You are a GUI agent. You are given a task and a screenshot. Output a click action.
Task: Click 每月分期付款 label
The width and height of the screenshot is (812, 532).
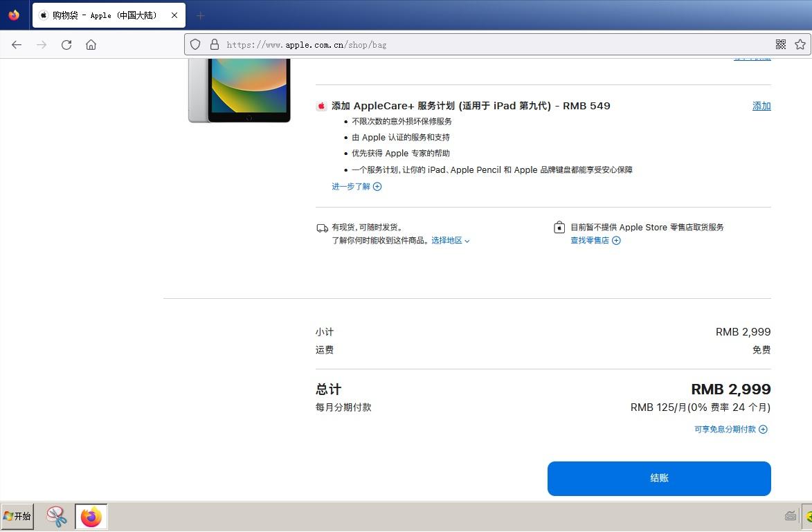click(343, 407)
